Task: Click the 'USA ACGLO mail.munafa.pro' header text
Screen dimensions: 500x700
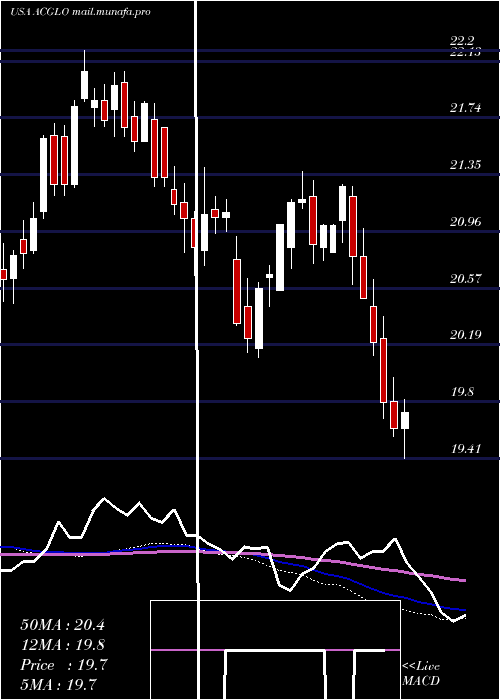Action: [80, 12]
